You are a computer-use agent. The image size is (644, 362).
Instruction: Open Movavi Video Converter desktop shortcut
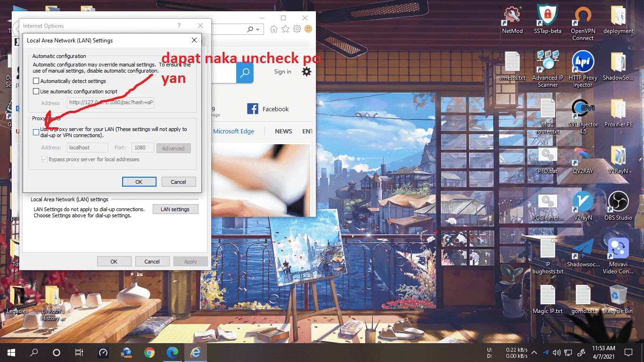point(618,256)
